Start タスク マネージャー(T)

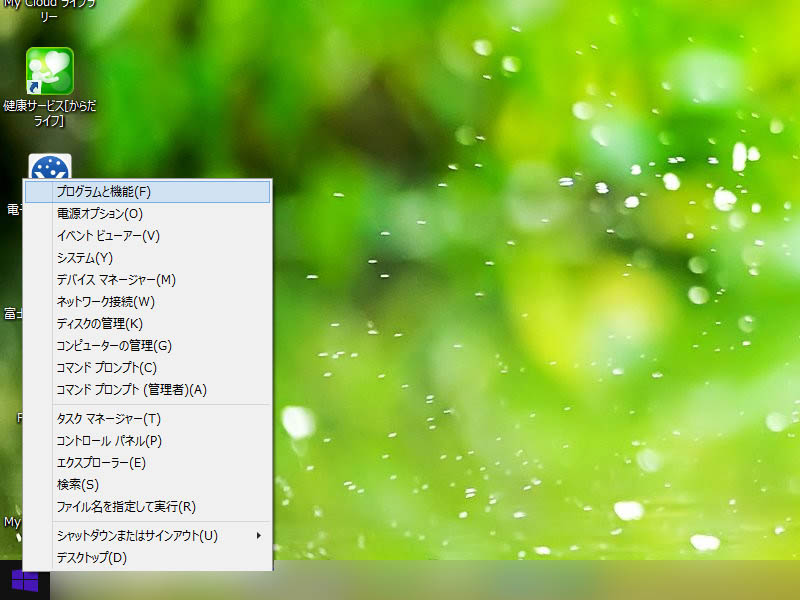[x=108, y=418]
